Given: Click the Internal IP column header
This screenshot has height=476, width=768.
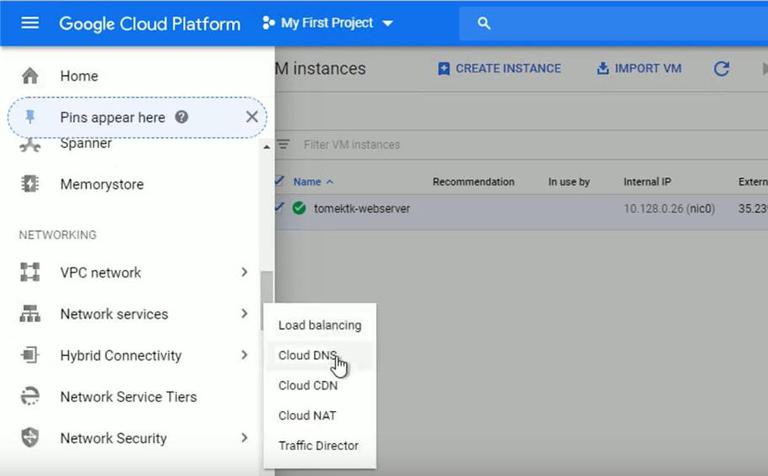Looking at the screenshot, I should pos(647,182).
